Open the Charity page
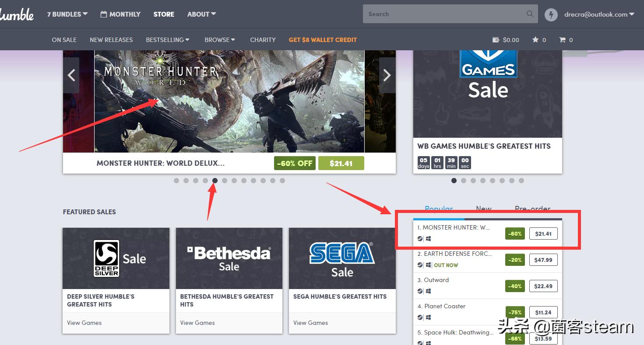 click(263, 40)
